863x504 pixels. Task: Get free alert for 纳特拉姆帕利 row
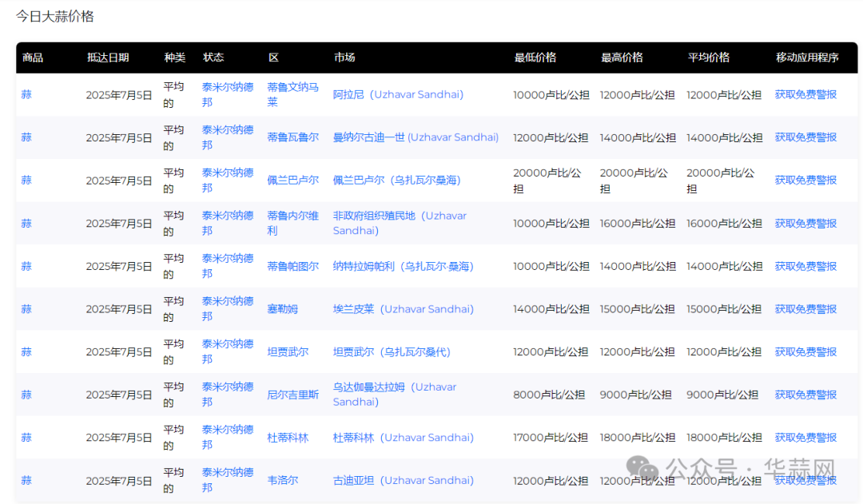(x=805, y=266)
